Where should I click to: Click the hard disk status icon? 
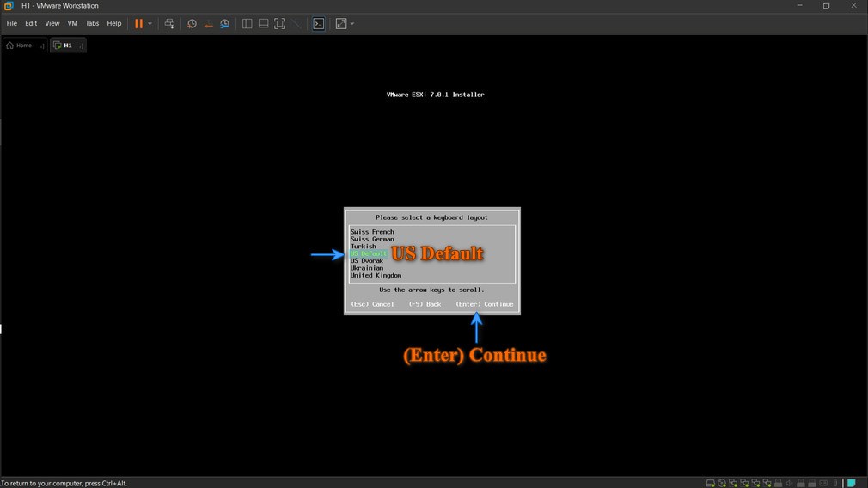[x=710, y=483]
